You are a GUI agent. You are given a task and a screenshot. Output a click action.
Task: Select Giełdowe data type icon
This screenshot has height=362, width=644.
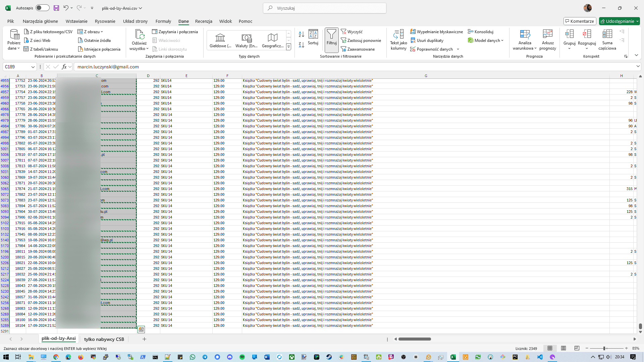[220, 38]
